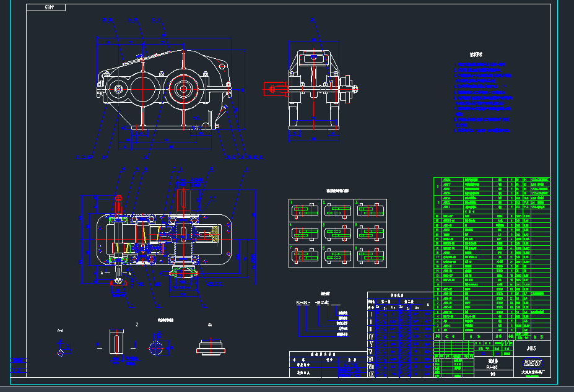Click the red vertical output shaft in plan view
Viewport: 574px width, 392px height.
pyautogui.click(x=184, y=201)
